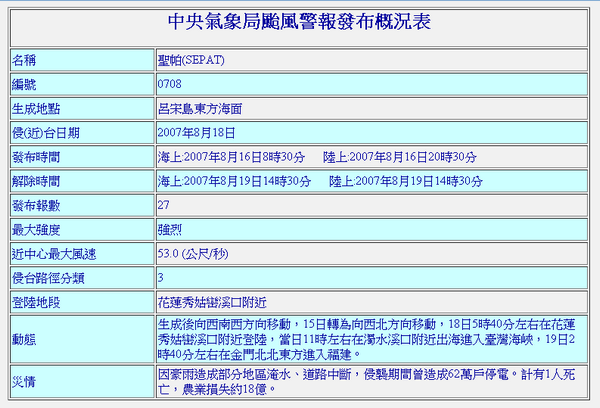Select the 登陸地段 label cell
The height and width of the screenshot is (408, 600).
[x=82, y=302]
